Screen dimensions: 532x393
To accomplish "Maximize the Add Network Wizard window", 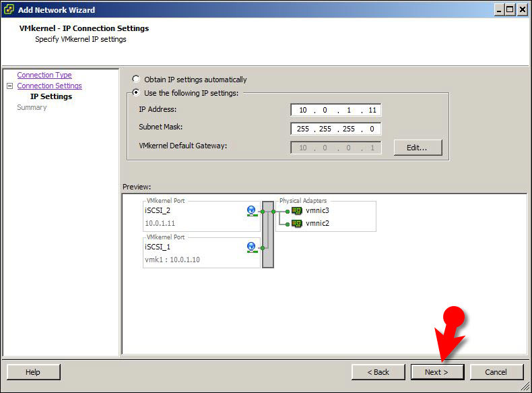I will 510,9.
